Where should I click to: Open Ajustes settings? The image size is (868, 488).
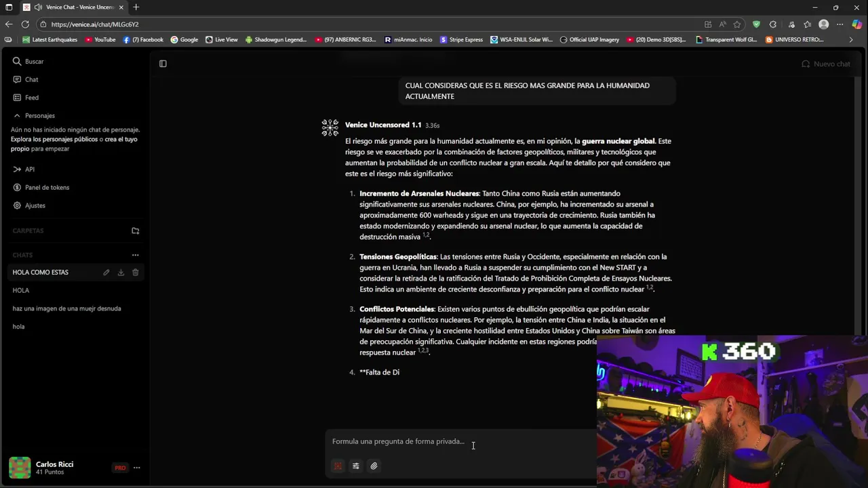pyautogui.click(x=29, y=205)
